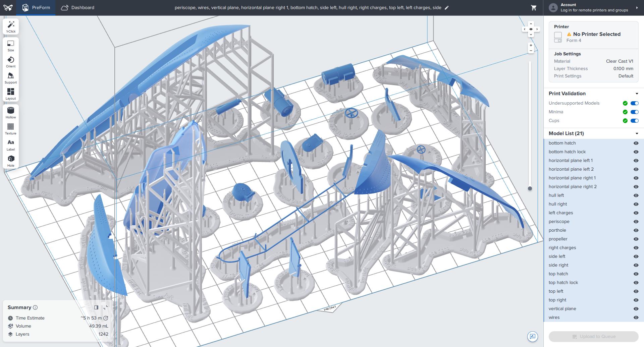
Task: Select right charges in model list
Action: tap(562, 248)
